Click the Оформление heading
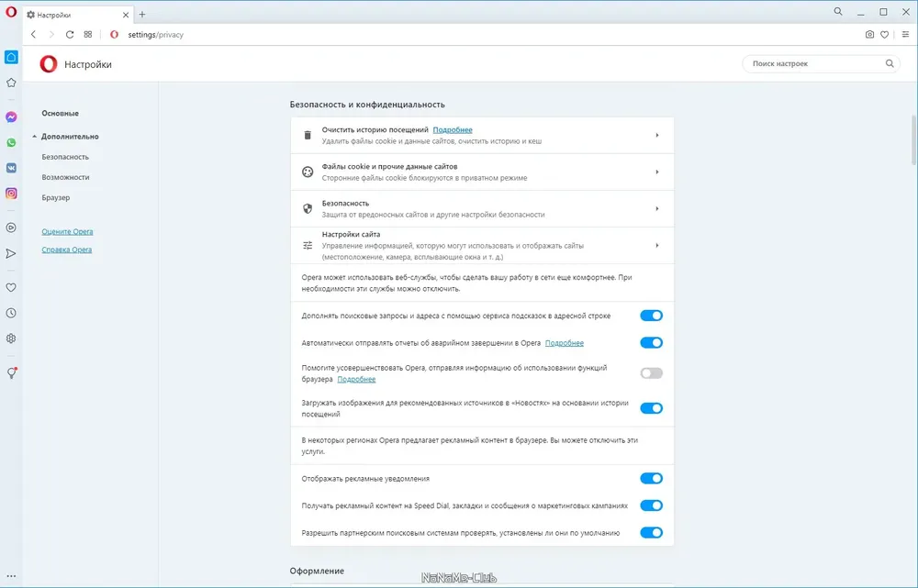The image size is (918, 588). coord(317,571)
